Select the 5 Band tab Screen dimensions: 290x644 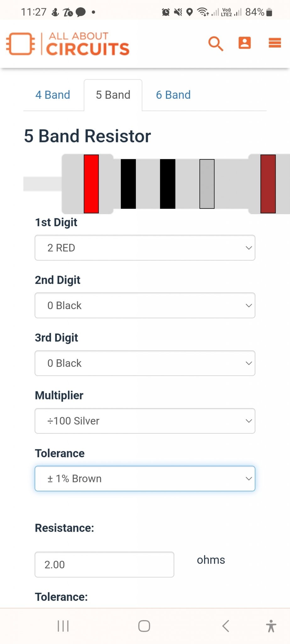(x=113, y=95)
